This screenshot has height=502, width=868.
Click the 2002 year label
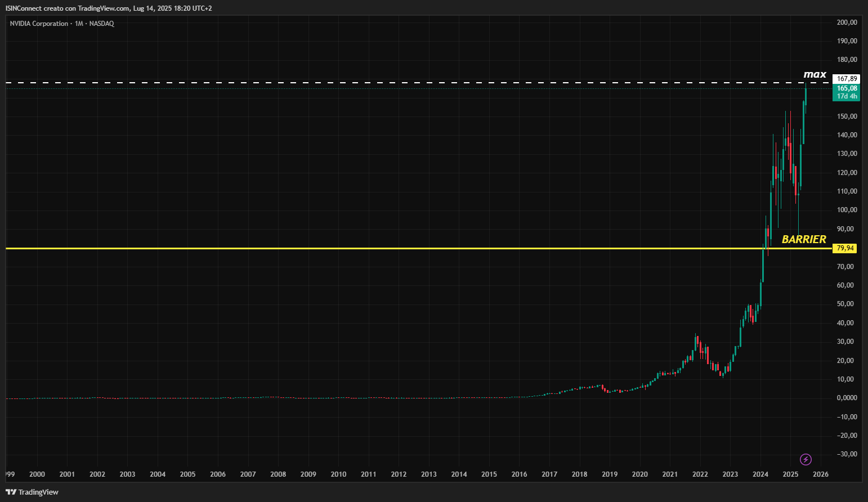coord(97,474)
